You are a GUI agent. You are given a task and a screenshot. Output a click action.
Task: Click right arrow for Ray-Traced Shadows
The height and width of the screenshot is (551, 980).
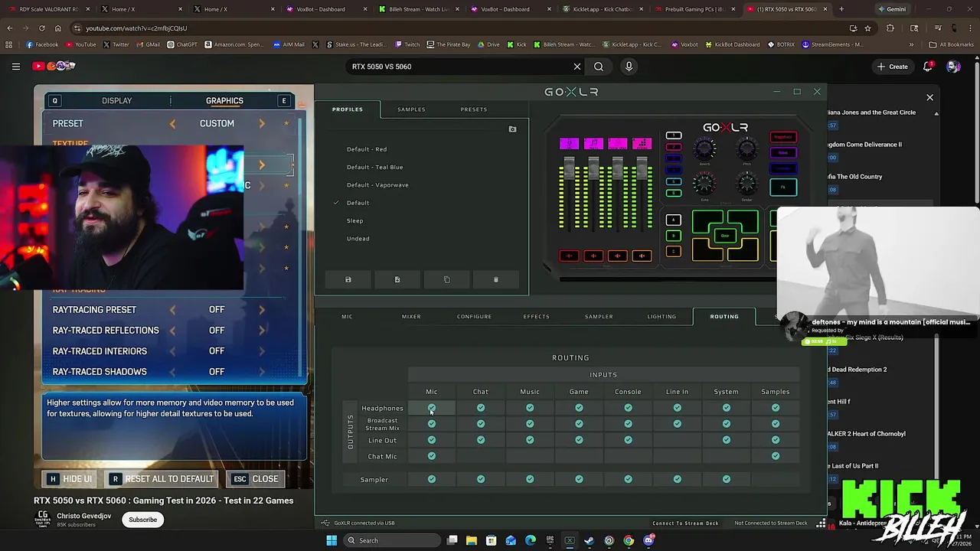(x=262, y=372)
